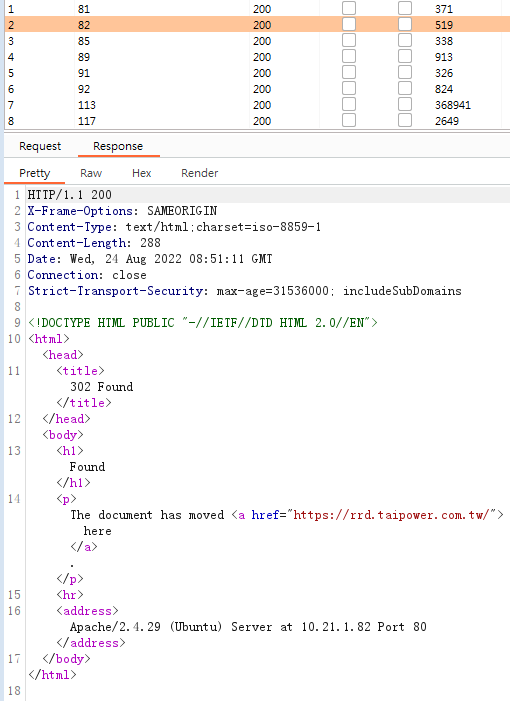510x701 pixels.
Task: Click the rrd.taipower.com.tw href URL
Action: tap(394, 515)
